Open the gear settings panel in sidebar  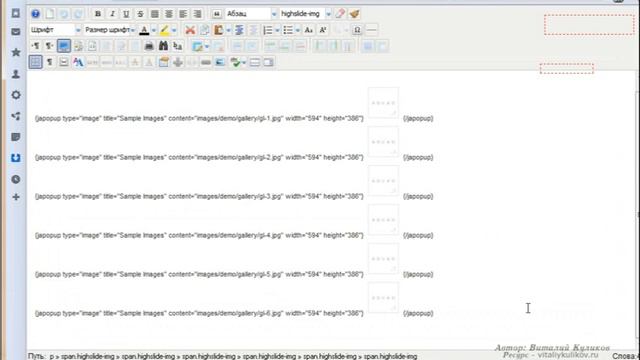tap(16, 95)
